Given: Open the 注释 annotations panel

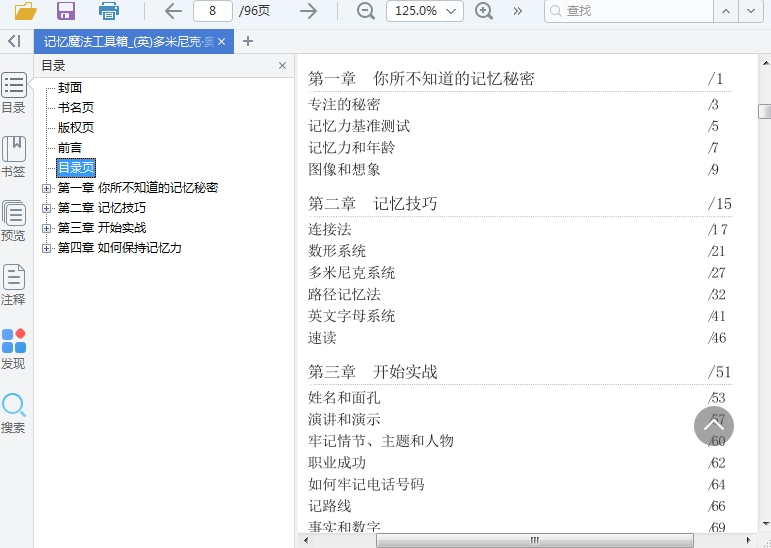Looking at the screenshot, I should pyautogui.click(x=14, y=285).
